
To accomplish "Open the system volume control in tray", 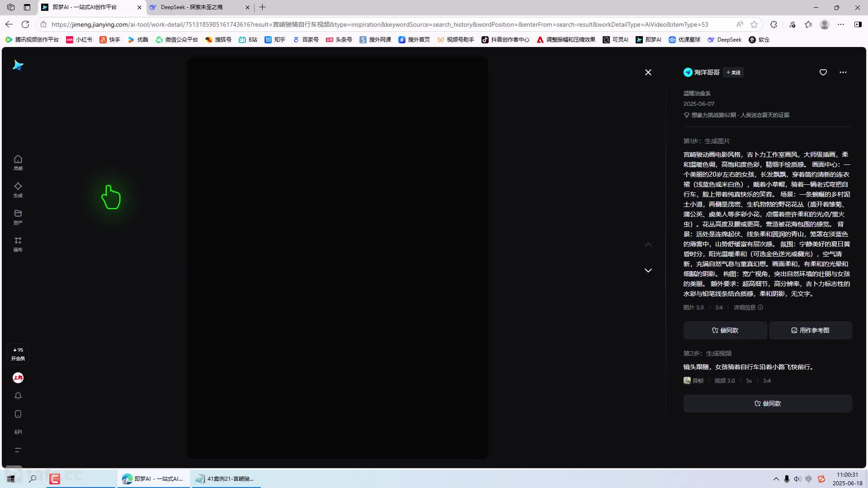I will pos(797,479).
